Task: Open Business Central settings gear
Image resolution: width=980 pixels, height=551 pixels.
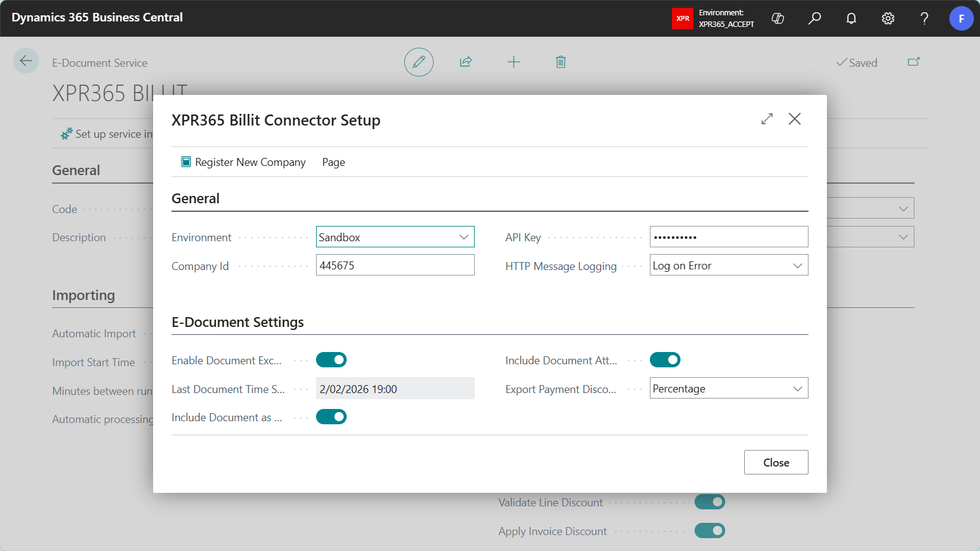Action: pyautogui.click(x=888, y=18)
